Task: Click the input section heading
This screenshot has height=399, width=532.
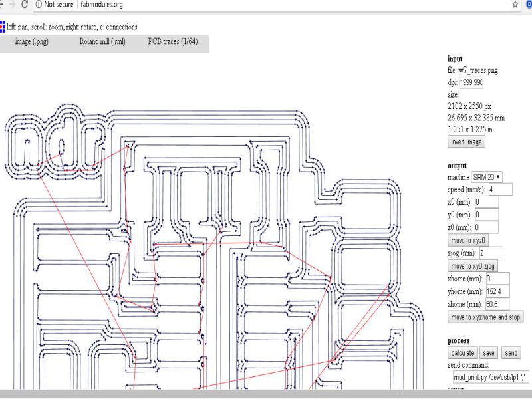Action: tap(455, 59)
